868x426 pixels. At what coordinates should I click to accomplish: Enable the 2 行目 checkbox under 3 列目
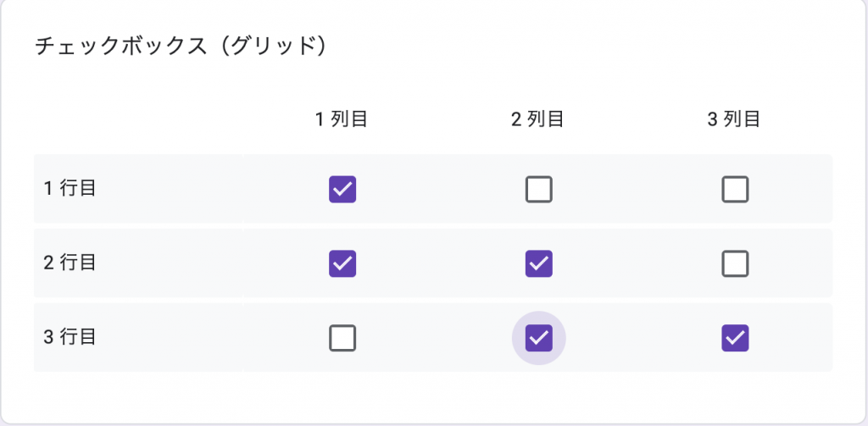coord(735,263)
